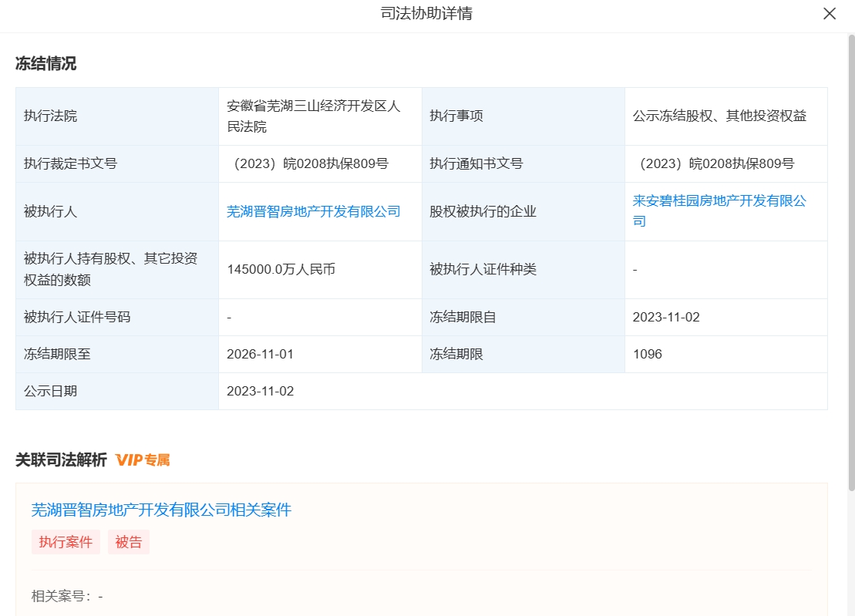Open 芜湖晋智房地产开发有限公司相关案件 link
The height and width of the screenshot is (616, 855).
click(161, 510)
